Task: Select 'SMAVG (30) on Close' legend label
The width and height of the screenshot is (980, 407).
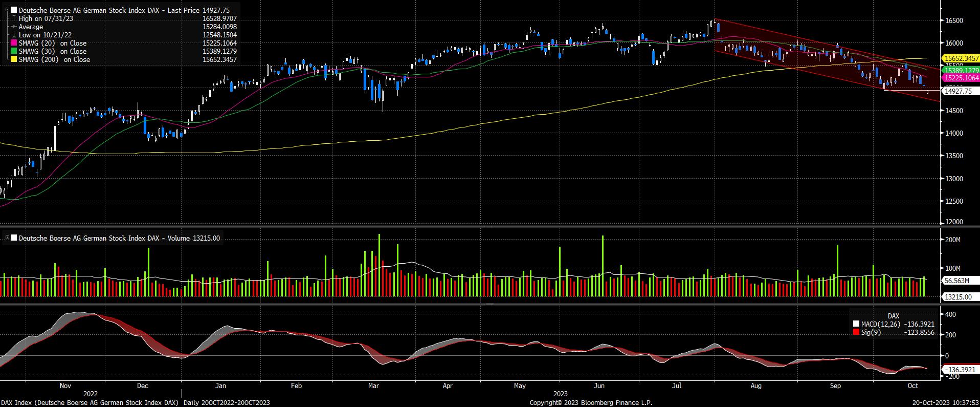Action: click(53, 51)
